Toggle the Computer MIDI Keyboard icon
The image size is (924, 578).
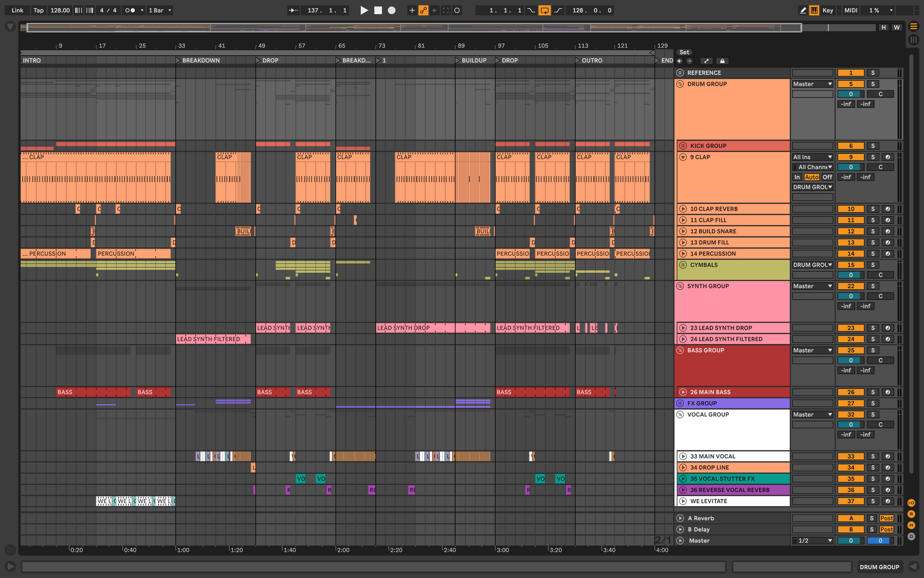click(814, 10)
